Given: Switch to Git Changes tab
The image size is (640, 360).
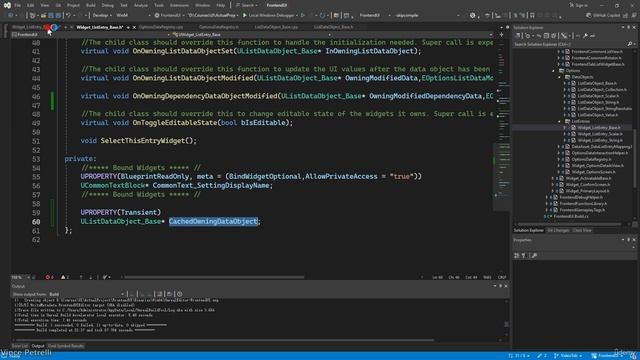Looking at the screenshot, I should point(558,231).
